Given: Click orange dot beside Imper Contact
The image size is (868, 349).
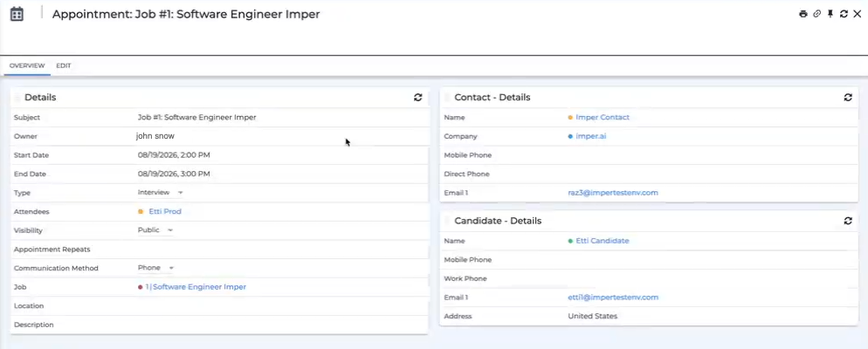Looking at the screenshot, I should [571, 117].
